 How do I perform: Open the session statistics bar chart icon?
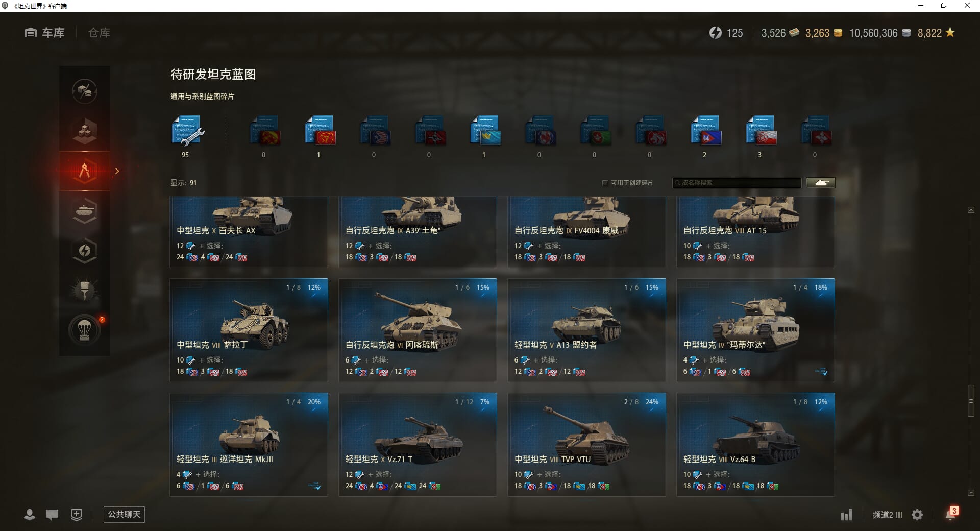(846, 515)
